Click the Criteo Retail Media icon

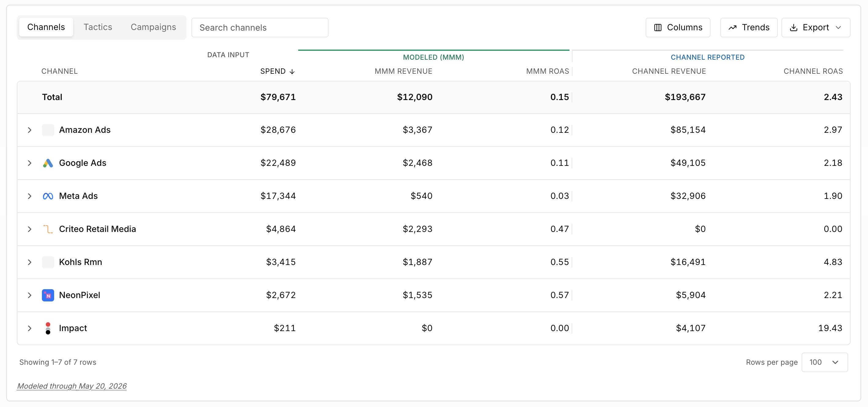click(48, 229)
